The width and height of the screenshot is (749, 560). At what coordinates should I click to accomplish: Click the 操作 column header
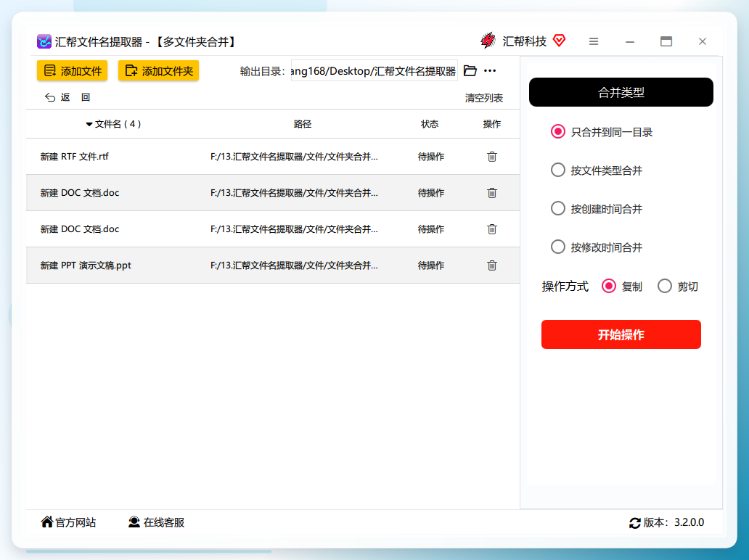491,124
